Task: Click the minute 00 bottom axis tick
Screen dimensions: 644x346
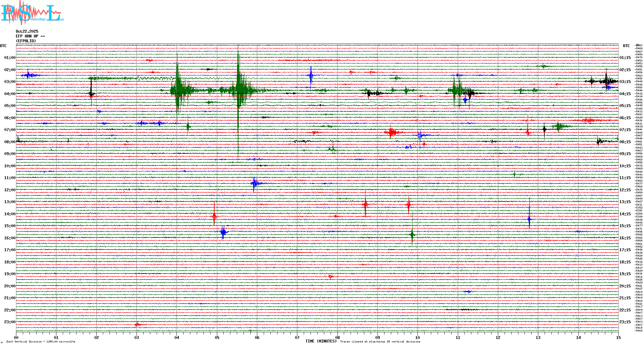Action: (x=16, y=337)
